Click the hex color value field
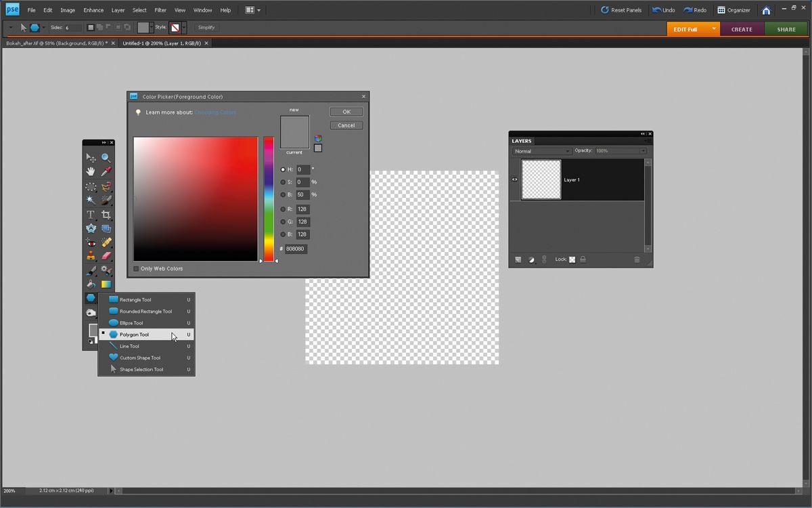The image size is (812, 508). click(x=296, y=249)
